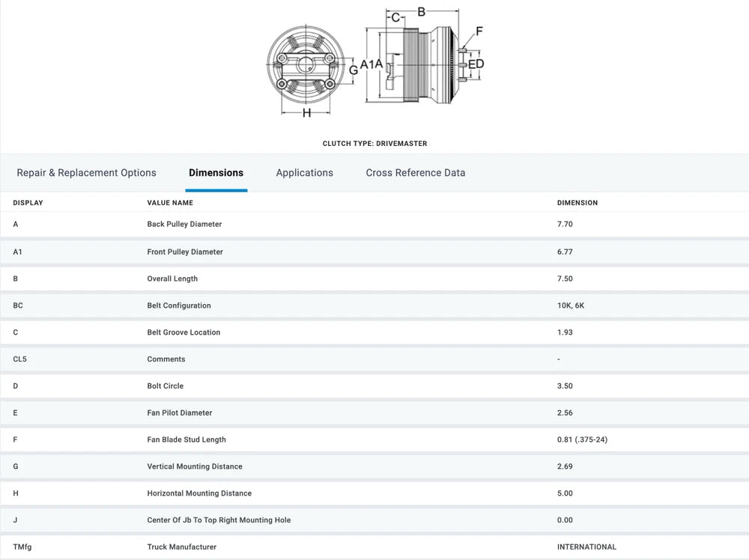Select the Dimensions tab
The width and height of the screenshot is (749, 560).
pos(216,173)
